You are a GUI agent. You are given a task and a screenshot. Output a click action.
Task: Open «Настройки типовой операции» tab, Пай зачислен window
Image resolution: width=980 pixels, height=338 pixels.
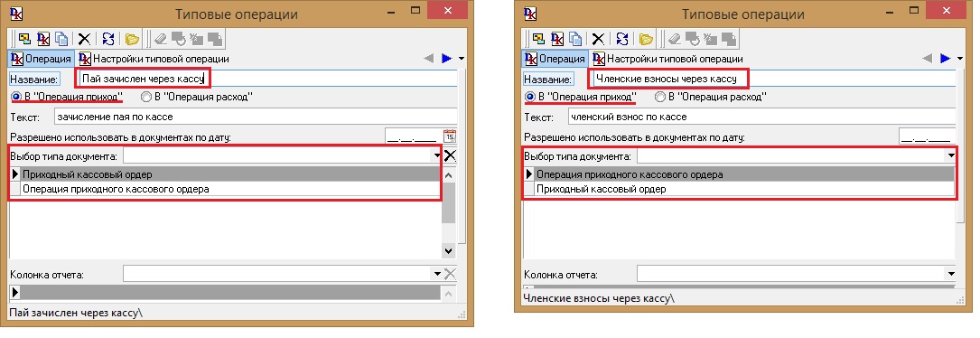click(x=154, y=59)
